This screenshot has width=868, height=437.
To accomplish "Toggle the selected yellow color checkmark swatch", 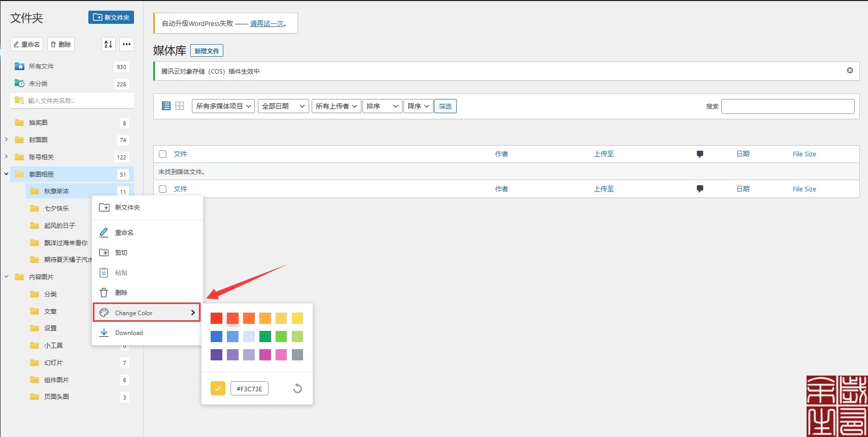I will tap(218, 388).
